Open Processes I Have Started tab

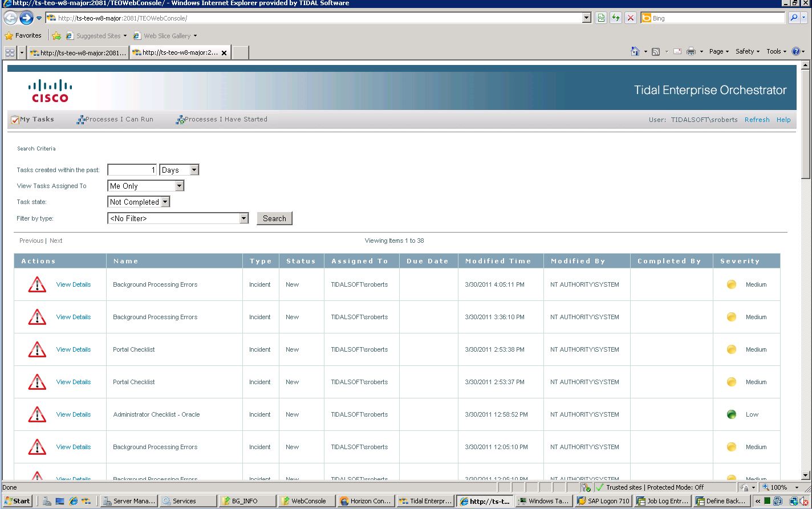point(222,119)
